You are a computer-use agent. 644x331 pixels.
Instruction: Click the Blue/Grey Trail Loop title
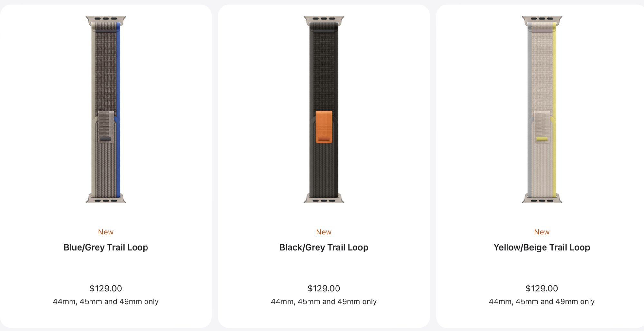click(106, 247)
